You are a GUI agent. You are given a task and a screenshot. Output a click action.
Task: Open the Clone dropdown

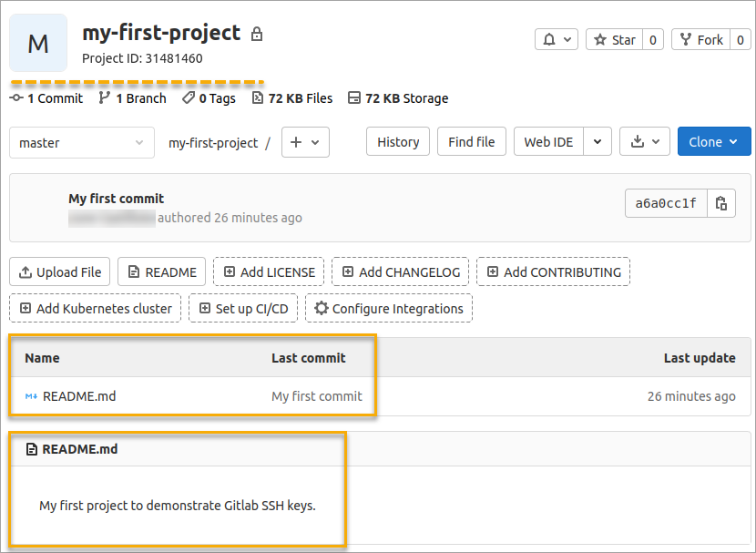(714, 142)
